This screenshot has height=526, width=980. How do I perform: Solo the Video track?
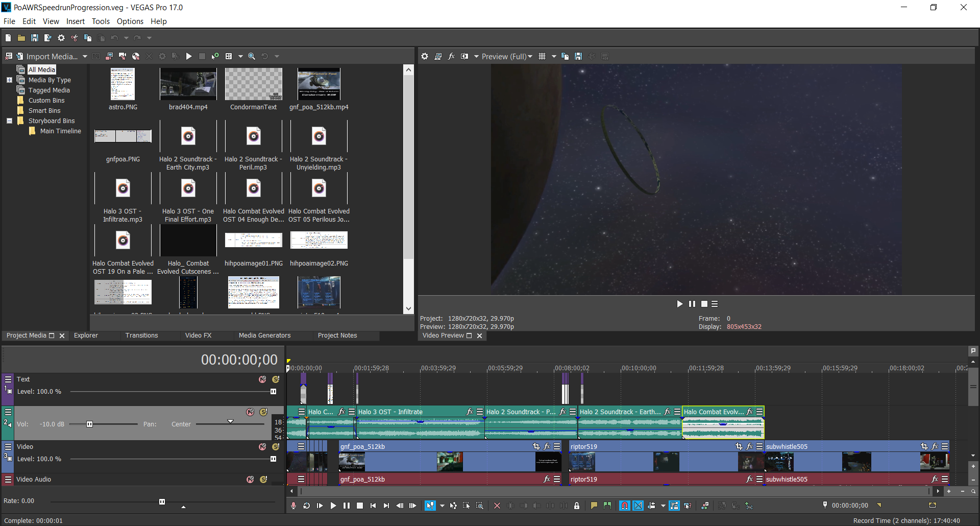(276, 447)
